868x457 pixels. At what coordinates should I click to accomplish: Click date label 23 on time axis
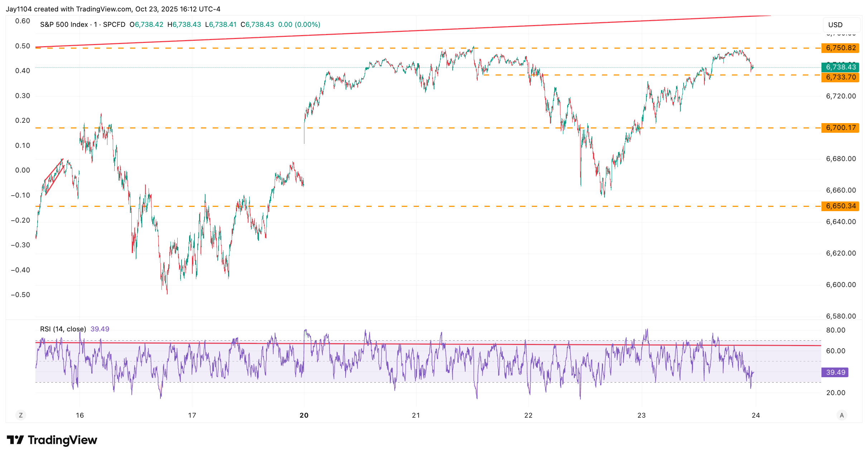641,415
